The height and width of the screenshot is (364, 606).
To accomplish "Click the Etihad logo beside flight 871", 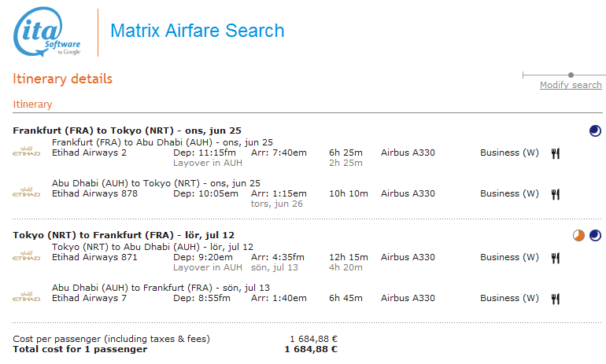I will point(27,256).
